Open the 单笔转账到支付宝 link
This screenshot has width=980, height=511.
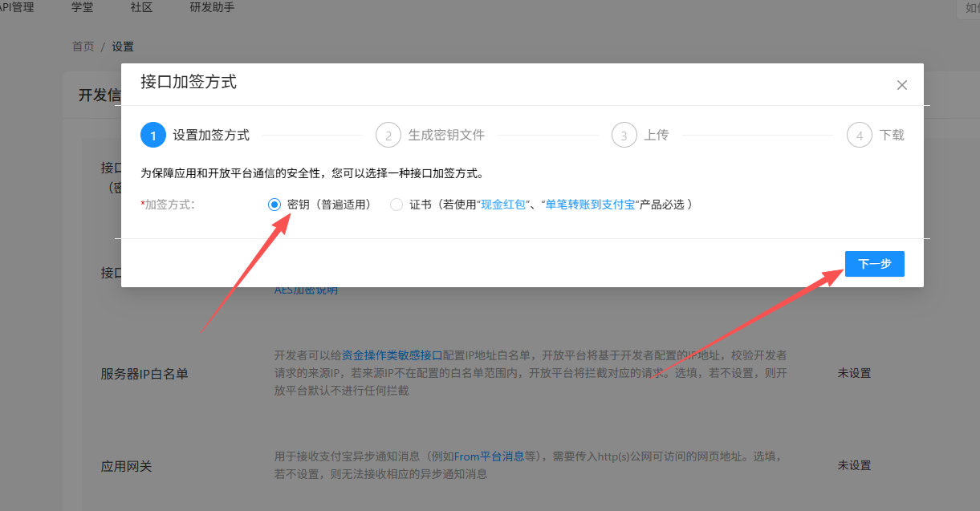pos(590,205)
